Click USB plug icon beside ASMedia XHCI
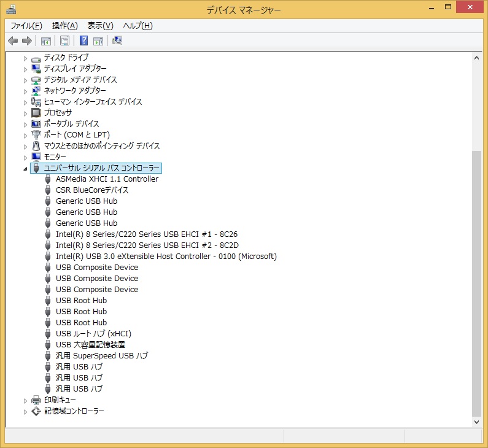 pos(48,179)
